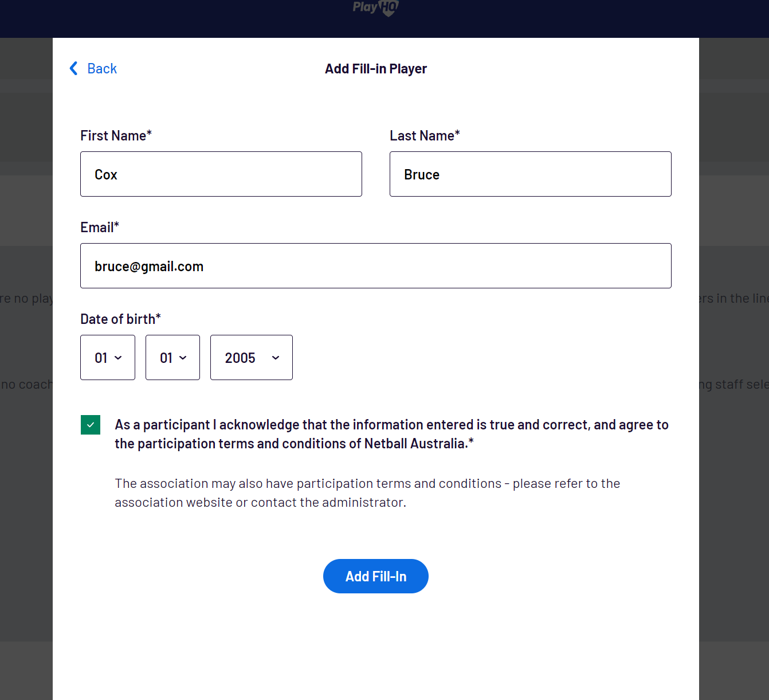Click the acknowledgement terms text label
Image resolution: width=769 pixels, height=700 pixels.
391,434
